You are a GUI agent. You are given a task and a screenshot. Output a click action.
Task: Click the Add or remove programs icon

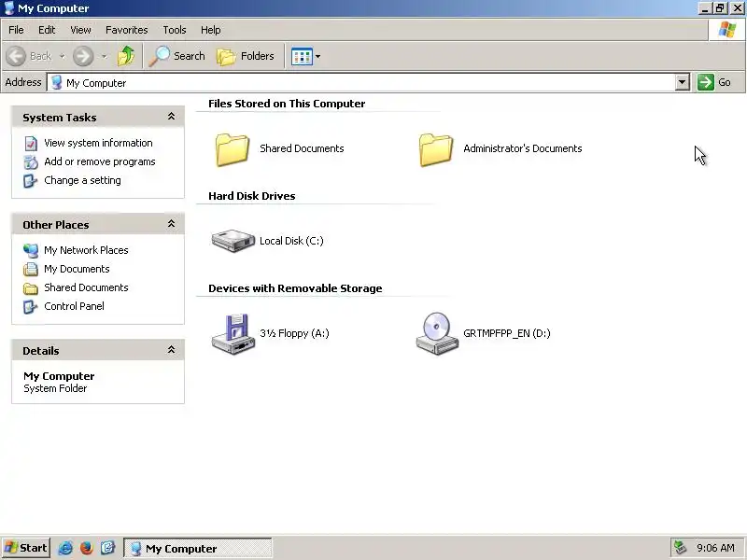click(x=31, y=162)
